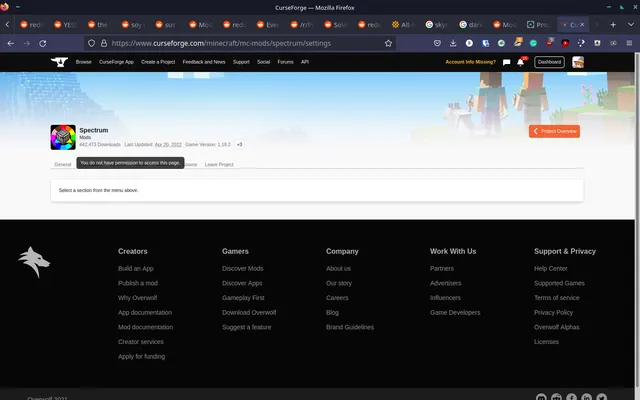Switch to the 'the' Reddit tab

click(x=98, y=25)
